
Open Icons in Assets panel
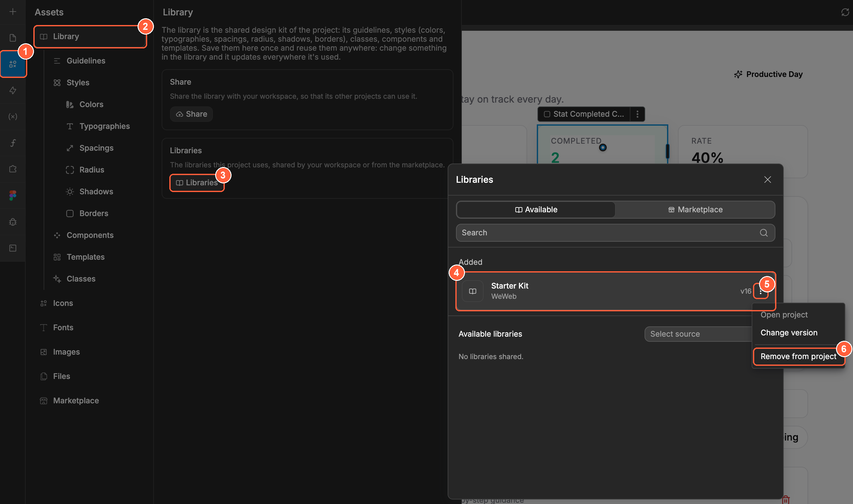point(63,303)
